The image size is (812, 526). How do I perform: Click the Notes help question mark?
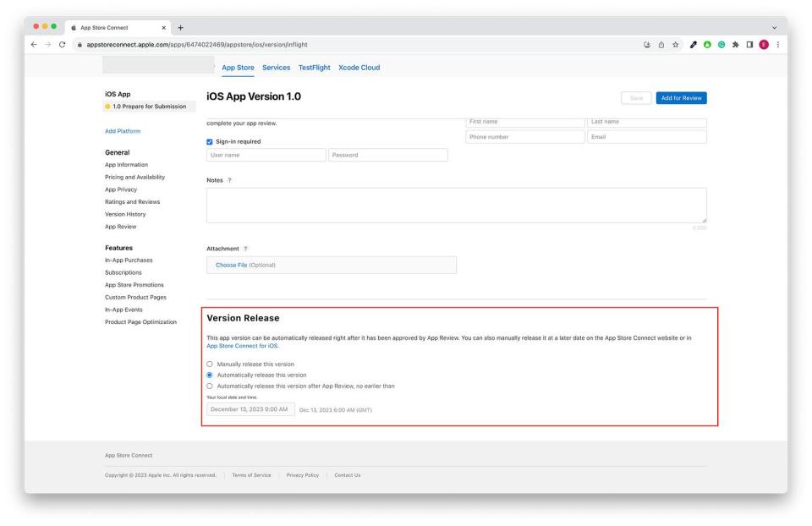click(x=229, y=180)
